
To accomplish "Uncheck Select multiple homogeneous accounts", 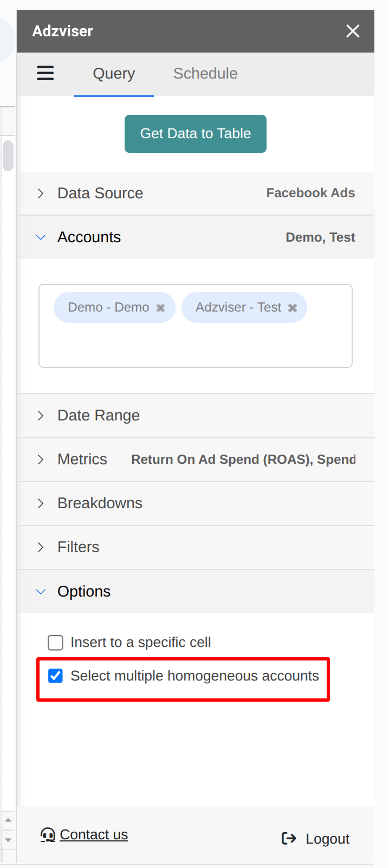I will coord(55,676).
